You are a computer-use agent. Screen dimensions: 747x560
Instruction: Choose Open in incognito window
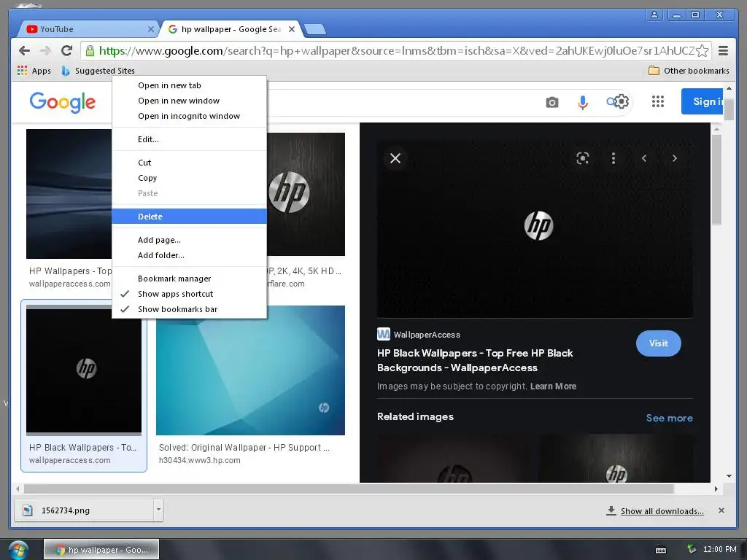click(x=189, y=116)
